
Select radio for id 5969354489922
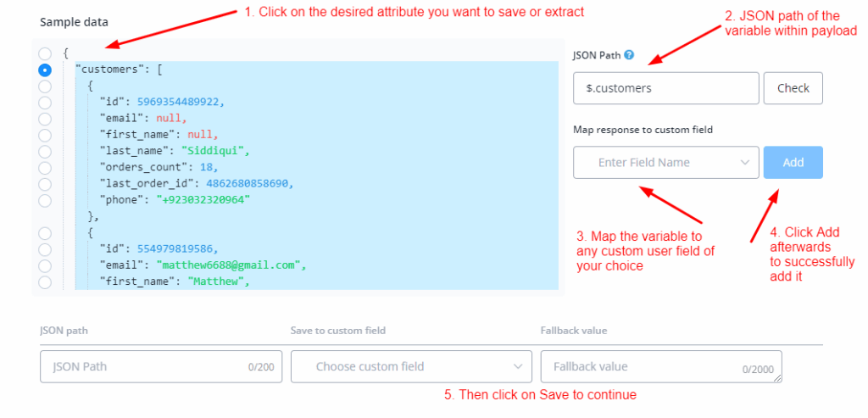tap(45, 103)
